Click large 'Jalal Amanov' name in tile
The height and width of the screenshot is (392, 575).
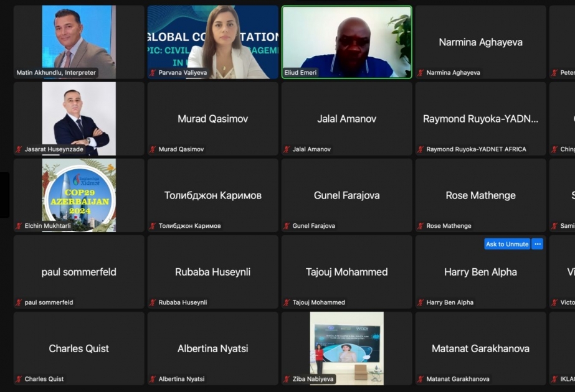coord(346,119)
